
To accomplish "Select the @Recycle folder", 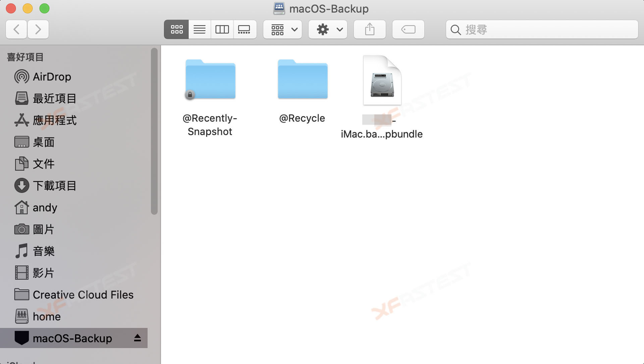I will tap(303, 80).
